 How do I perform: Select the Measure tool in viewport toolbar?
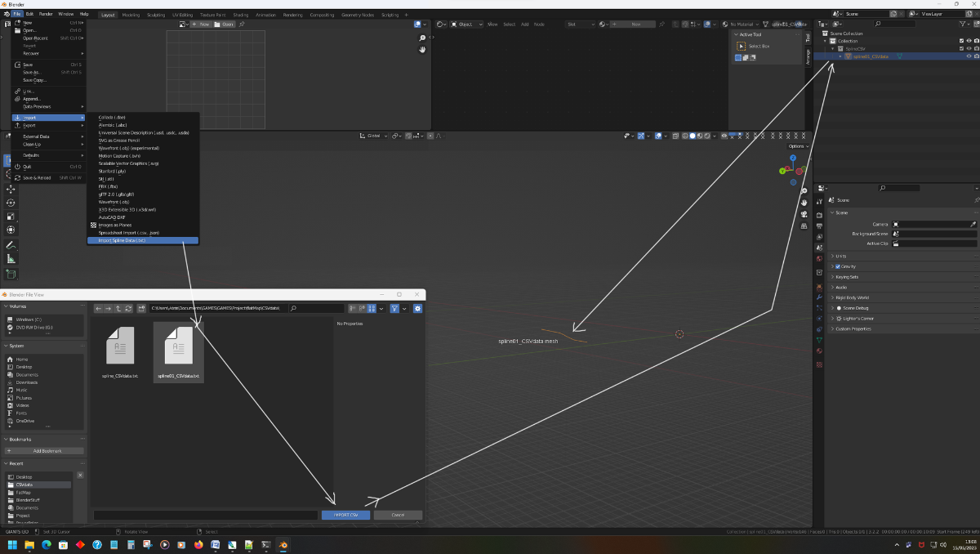pyautogui.click(x=11, y=259)
